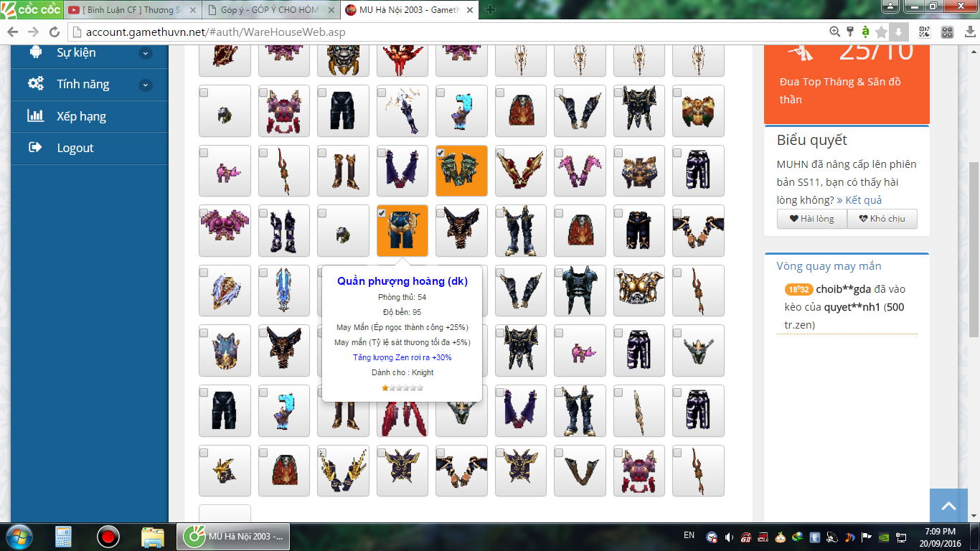980x551 pixels.
Task: Click the orange-highlighted green gloves item
Action: 461,171
